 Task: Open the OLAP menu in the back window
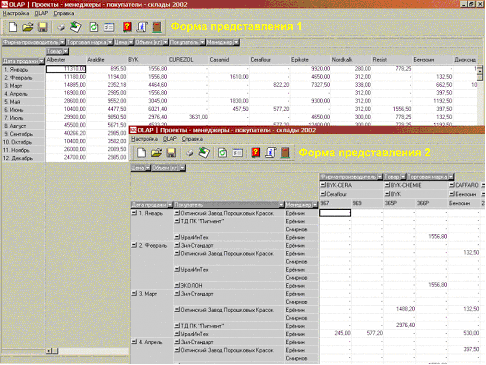pos(41,13)
